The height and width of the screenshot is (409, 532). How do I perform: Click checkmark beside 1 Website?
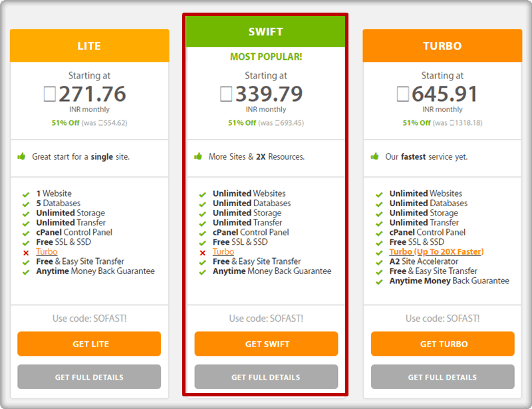coord(26,194)
